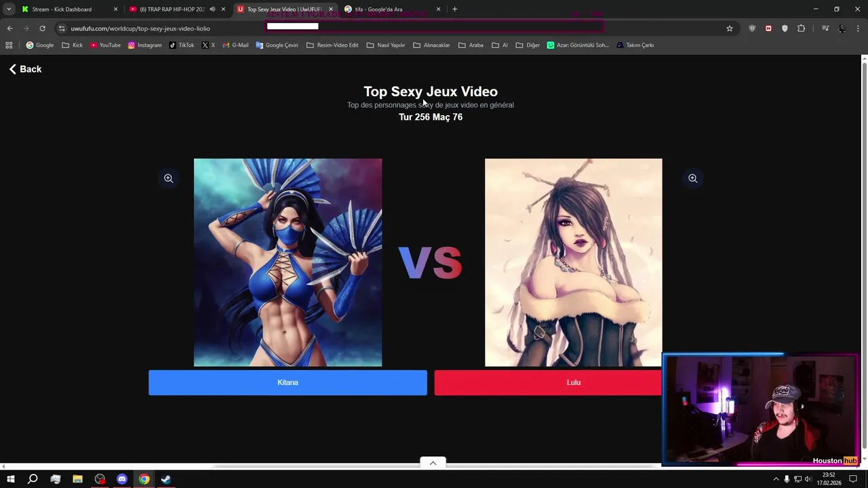Open the Extensions puzzle menu
The height and width of the screenshot is (488, 868).
pyautogui.click(x=802, y=28)
